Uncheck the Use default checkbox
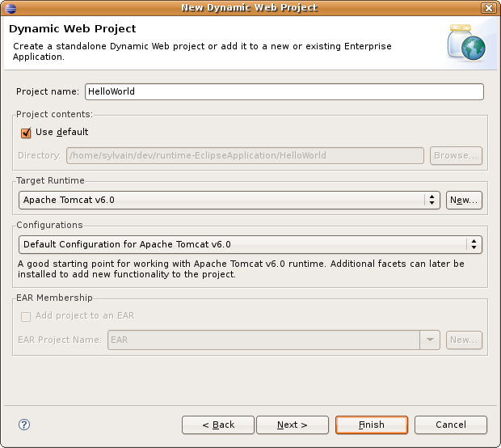This screenshot has height=448, width=501. pos(26,133)
